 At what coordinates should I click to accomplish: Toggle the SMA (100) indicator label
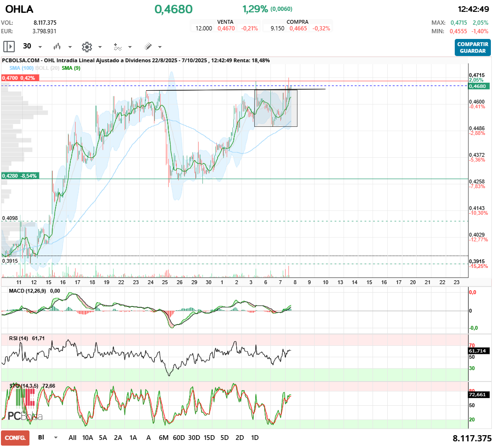pos(21,68)
